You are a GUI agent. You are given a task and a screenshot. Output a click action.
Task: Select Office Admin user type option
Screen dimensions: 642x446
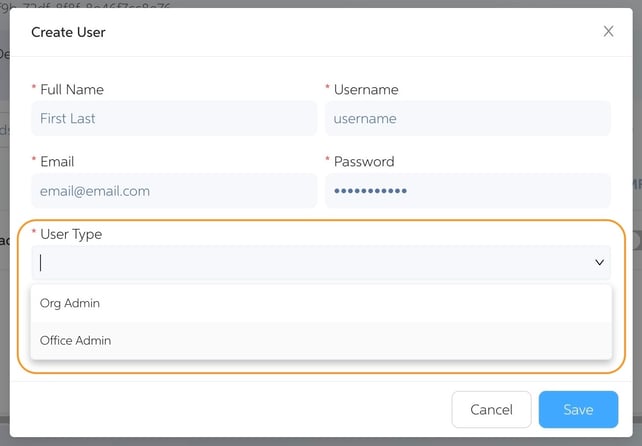pyautogui.click(x=76, y=341)
